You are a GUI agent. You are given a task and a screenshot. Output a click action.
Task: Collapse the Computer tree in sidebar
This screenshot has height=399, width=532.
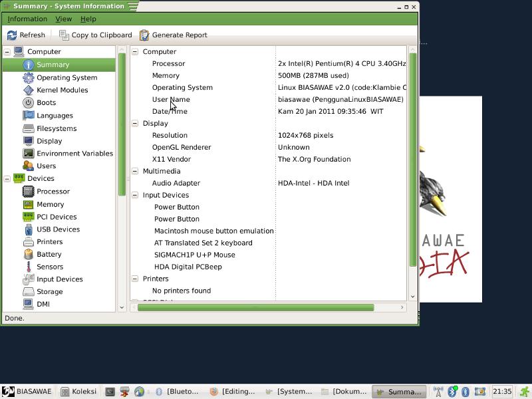click(7, 51)
